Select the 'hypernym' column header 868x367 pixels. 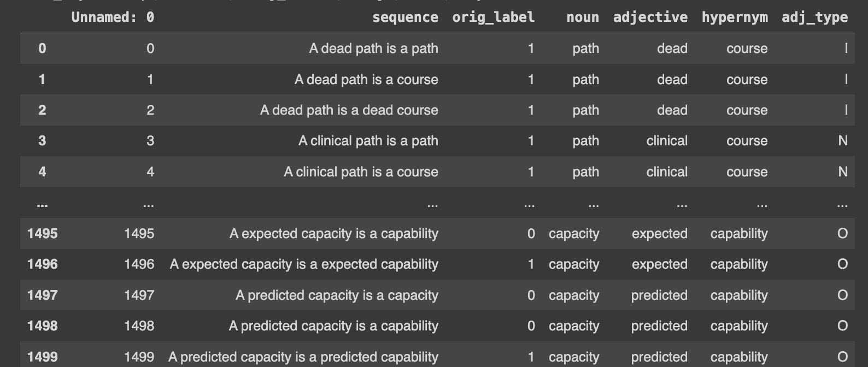tap(734, 17)
